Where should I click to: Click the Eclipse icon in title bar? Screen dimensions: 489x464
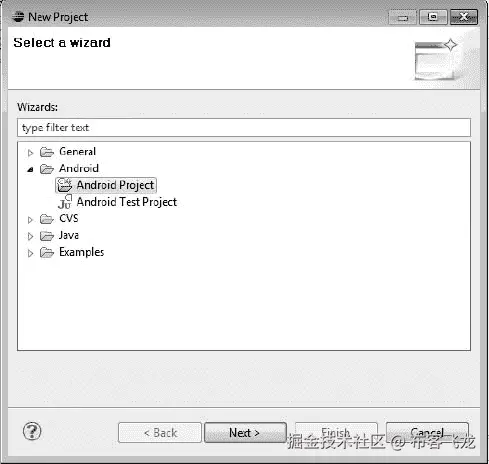18,16
